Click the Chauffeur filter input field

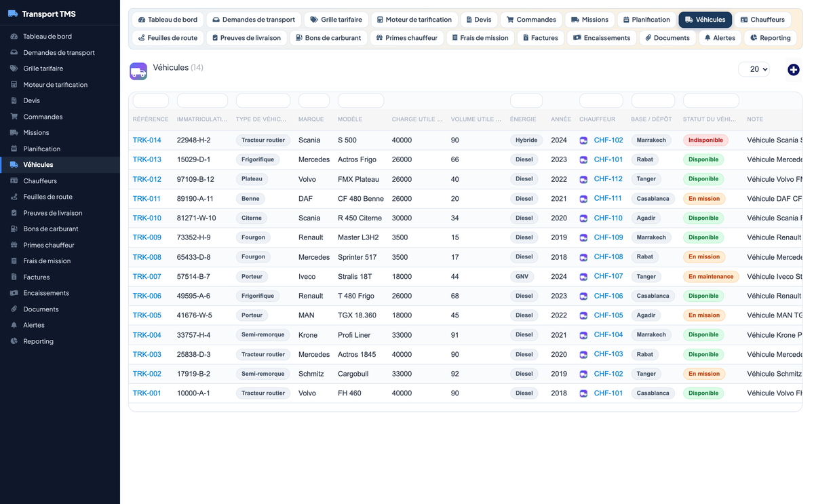point(601,101)
